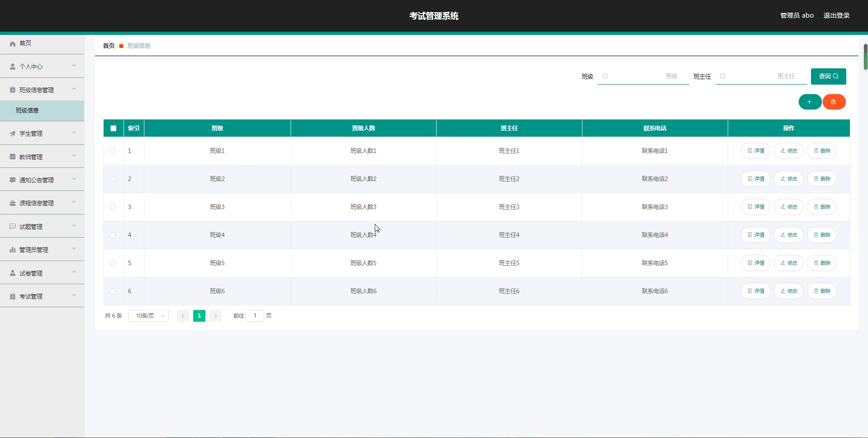Click the orange breadcrumb separator icon
The image size is (868, 438).
tap(121, 46)
